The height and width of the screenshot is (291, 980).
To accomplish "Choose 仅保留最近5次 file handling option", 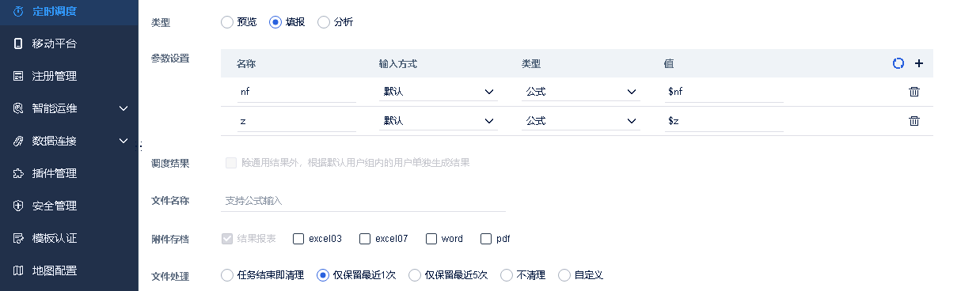I will tap(414, 275).
